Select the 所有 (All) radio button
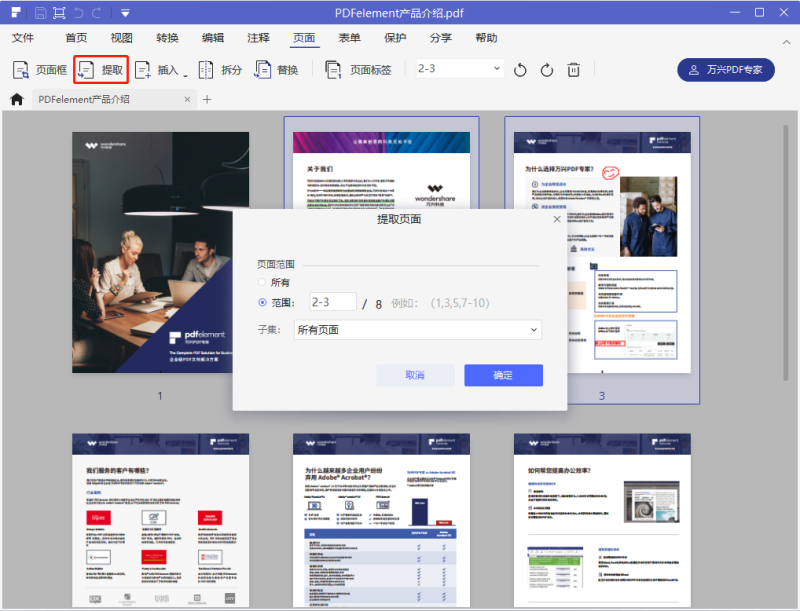 263,283
